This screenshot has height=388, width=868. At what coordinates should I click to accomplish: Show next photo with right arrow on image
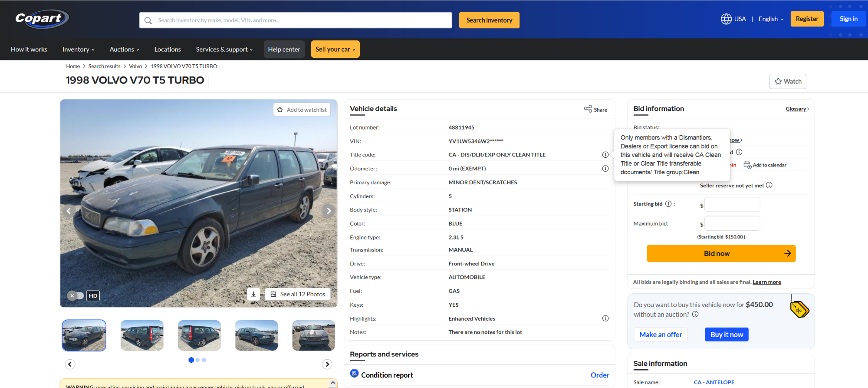329,211
